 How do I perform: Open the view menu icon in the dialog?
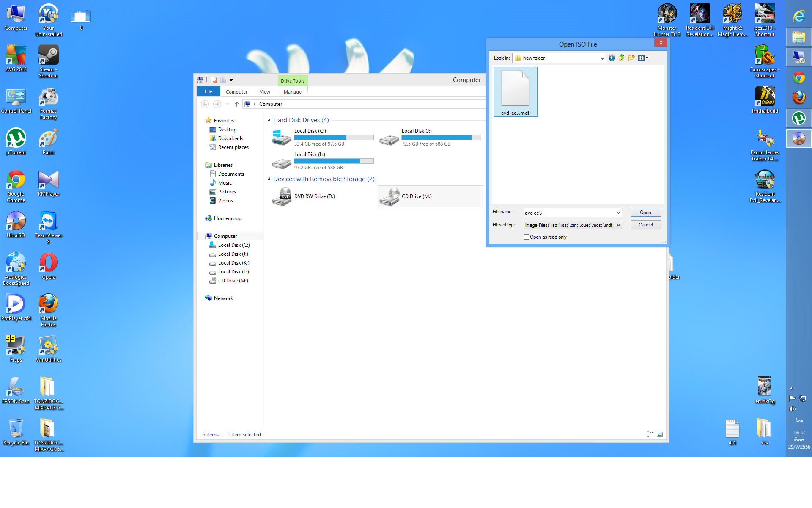tap(643, 58)
